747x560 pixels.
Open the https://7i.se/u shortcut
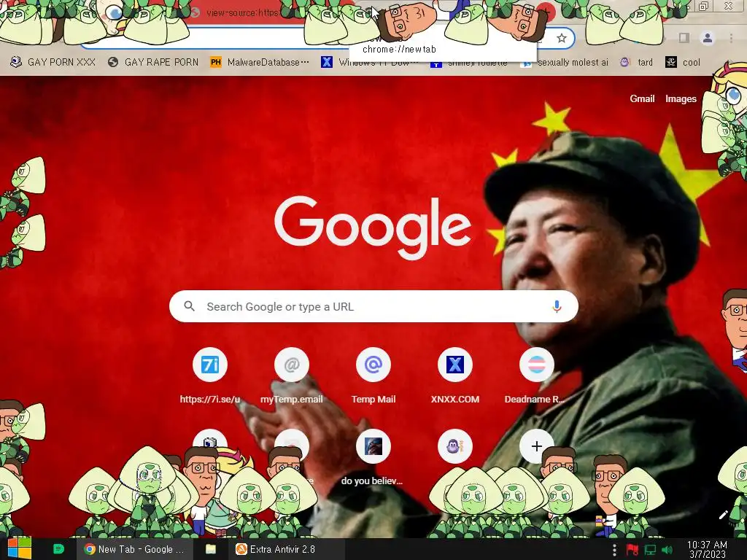click(x=209, y=376)
